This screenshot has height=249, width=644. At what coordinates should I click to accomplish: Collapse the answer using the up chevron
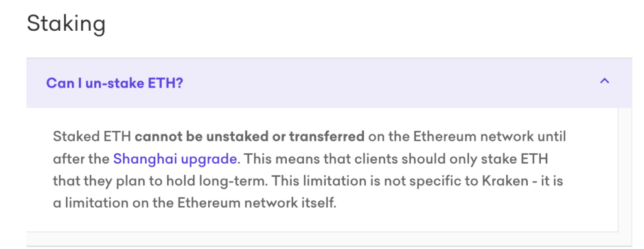[604, 81]
